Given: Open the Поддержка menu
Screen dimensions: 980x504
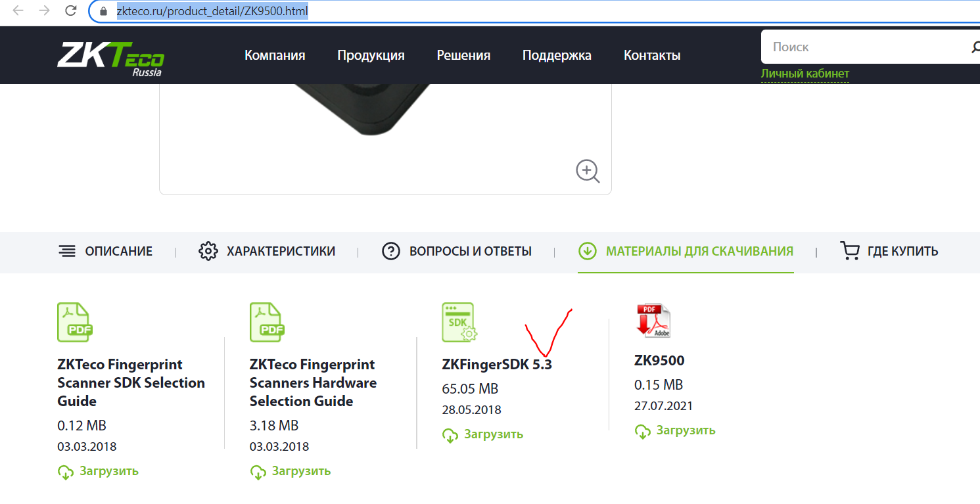Looking at the screenshot, I should click(557, 55).
